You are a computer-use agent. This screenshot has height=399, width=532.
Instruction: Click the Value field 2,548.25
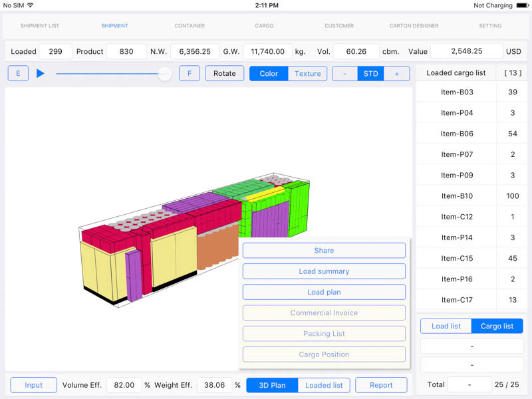coord(467,51)
